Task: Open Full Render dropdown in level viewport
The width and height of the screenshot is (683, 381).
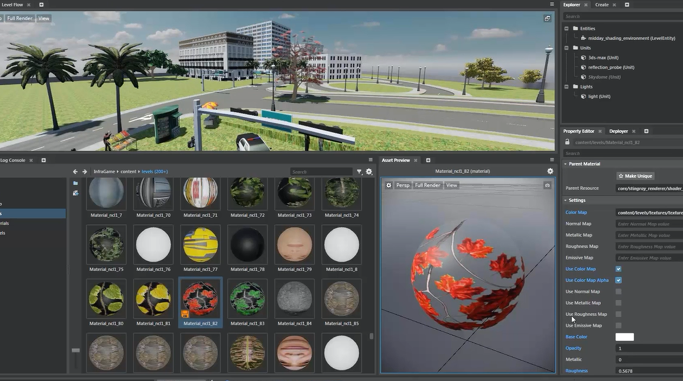Action: (20, 18)
